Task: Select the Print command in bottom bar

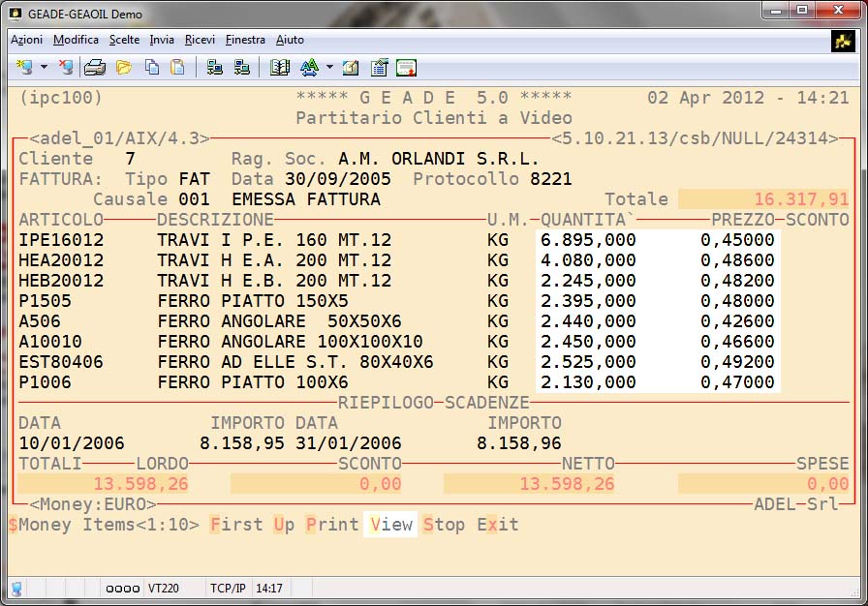Action: click(x=332, y=525)
